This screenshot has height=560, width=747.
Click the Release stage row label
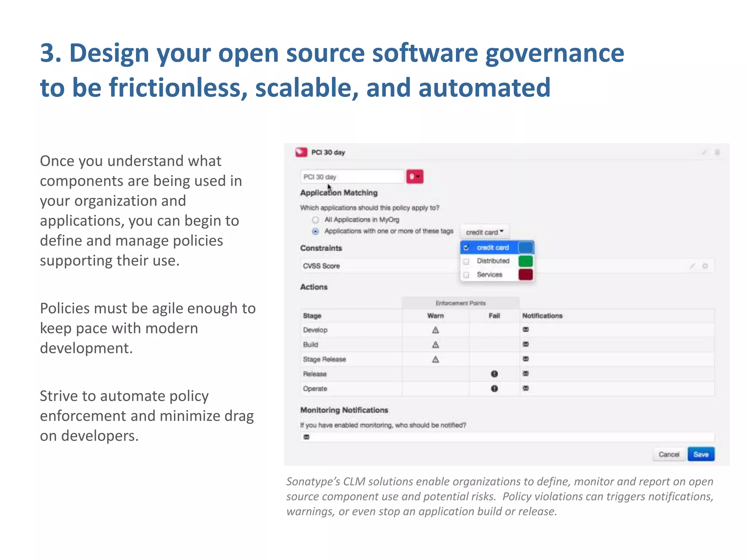point(315,374)
